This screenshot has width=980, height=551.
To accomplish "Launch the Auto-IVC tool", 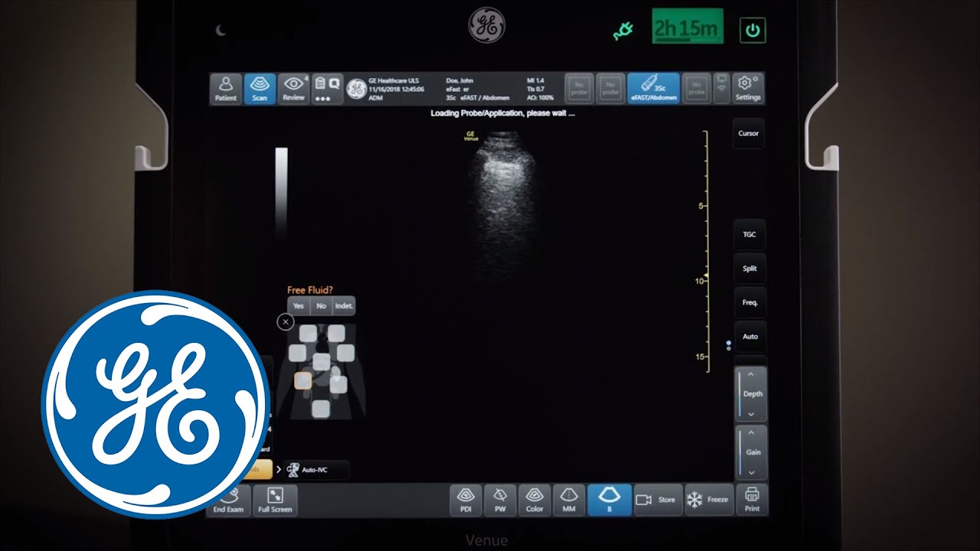I will tap(316, 469).
